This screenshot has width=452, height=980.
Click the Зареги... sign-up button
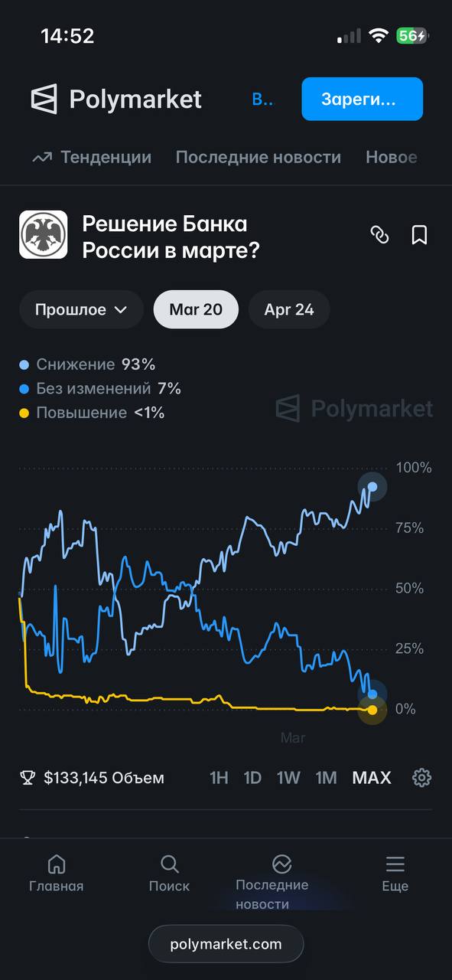363,99
